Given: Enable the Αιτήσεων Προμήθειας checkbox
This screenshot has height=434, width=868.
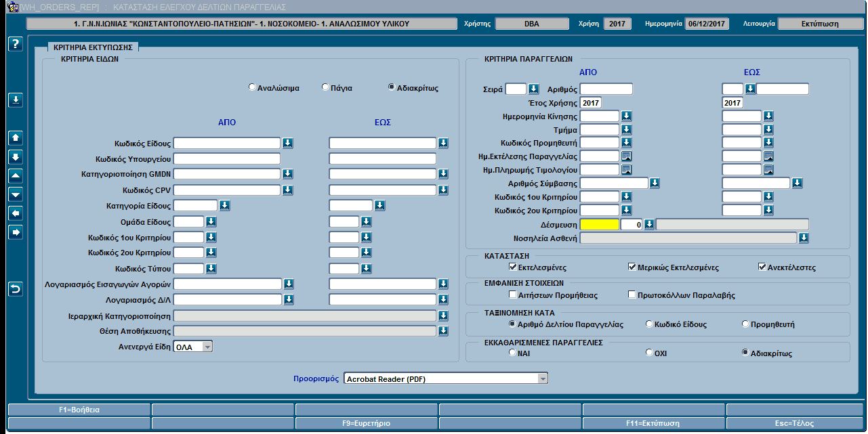Looking at the screenshot, I should tap(513, 295).
